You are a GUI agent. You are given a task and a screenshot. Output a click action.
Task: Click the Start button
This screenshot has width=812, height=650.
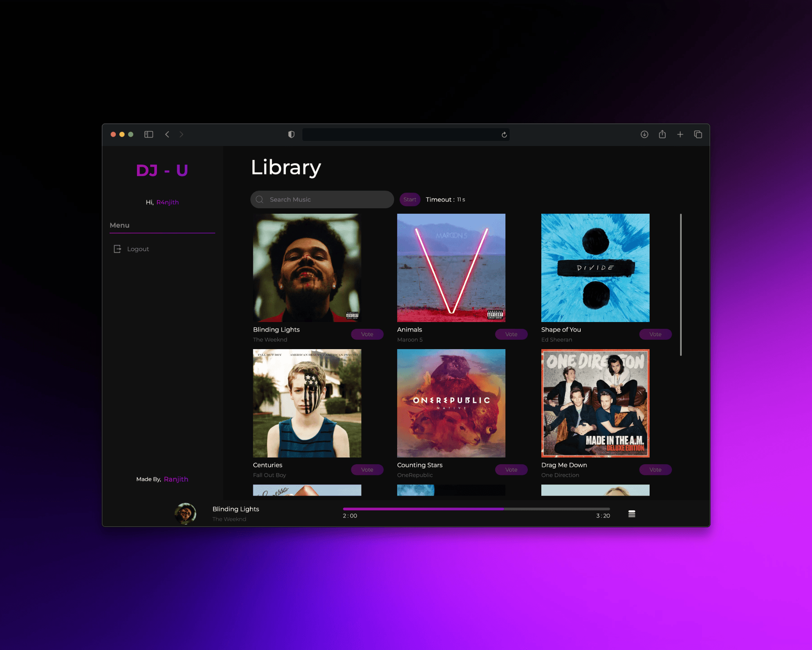[x=410, y=199]
